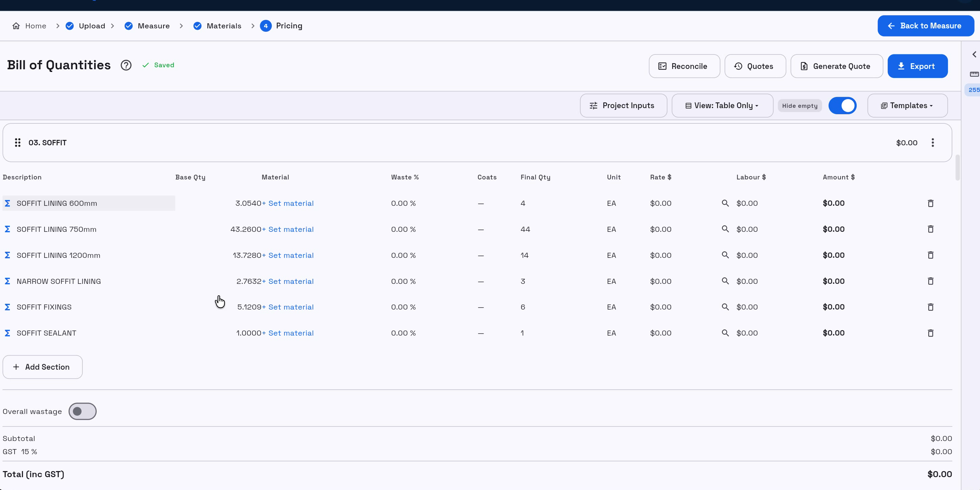Click the Home icon in the breadcrumb
Image resolution: width=980 pixels, height=490 pixels.
tap(16, 26)
